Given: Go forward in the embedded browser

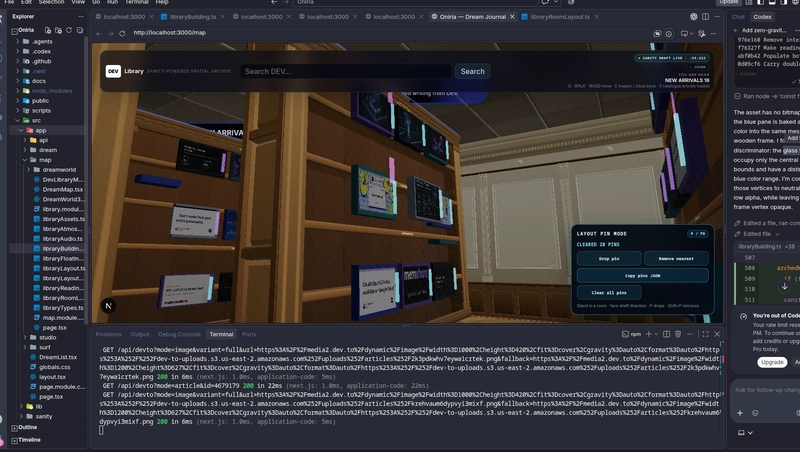Looking at the screenshot, I should click(x=110, y=33).
